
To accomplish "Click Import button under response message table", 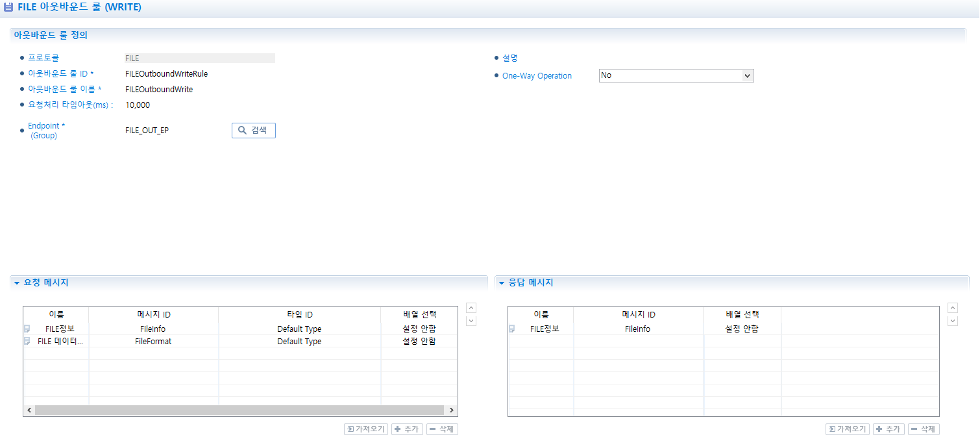I will 848,429.
